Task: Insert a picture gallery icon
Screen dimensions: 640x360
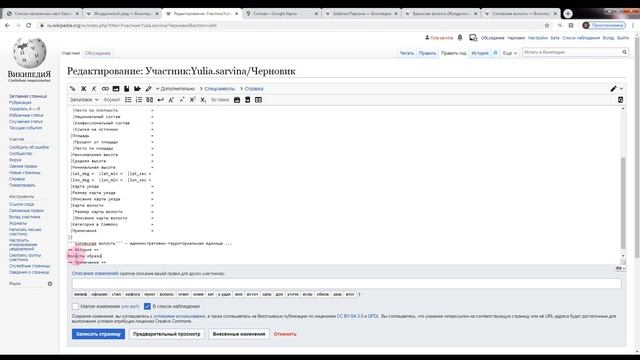Action: click(x=237, y=100)
